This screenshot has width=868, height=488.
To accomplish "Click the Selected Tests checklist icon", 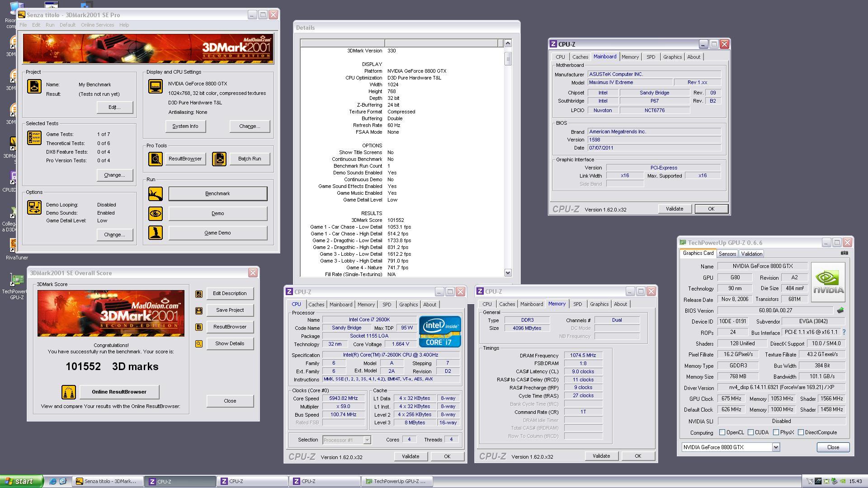I will [x=34, y=138].
